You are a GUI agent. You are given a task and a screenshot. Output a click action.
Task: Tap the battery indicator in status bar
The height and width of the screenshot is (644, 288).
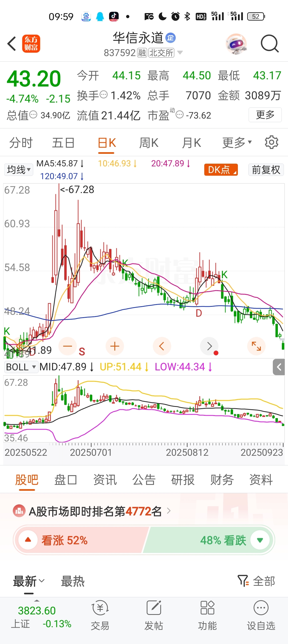pyautogui.click(x=256, y=17)
